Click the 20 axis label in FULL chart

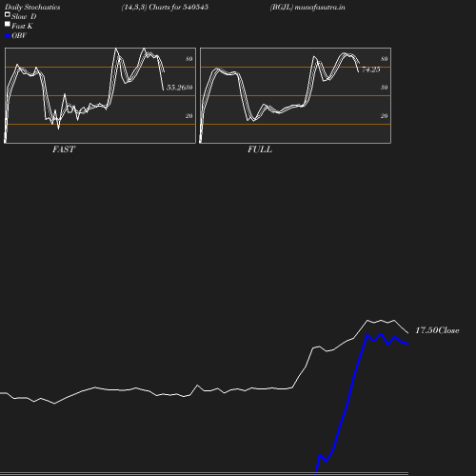(x=385, y=116)
